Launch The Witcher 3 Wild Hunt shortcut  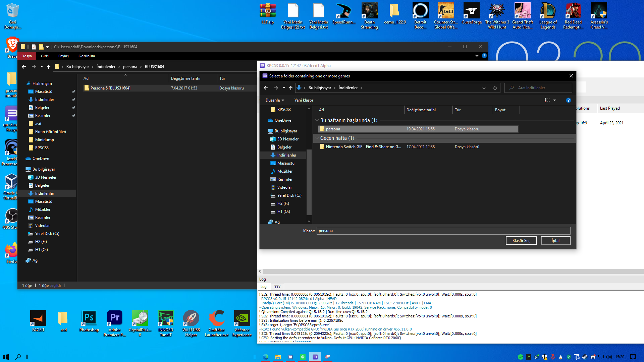click(497, 16)
